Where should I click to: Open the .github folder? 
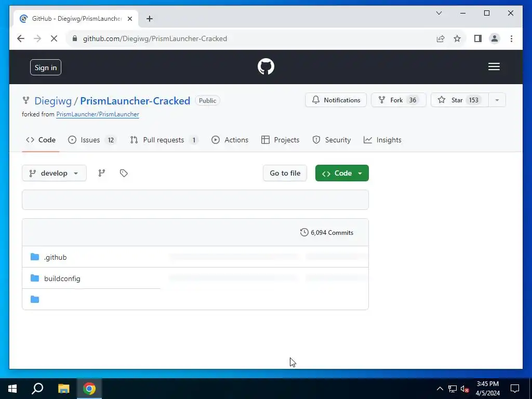(x=55, y=257)
